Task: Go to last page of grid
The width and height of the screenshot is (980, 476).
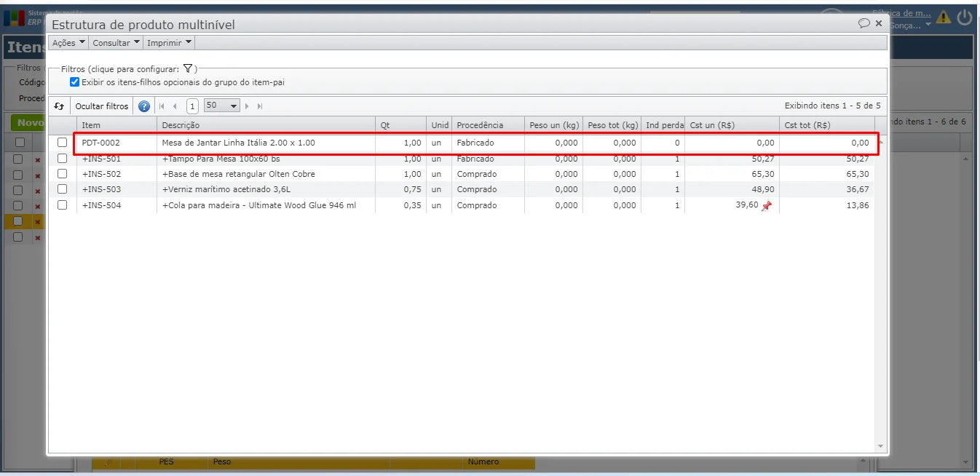Action: coord(260,106)
